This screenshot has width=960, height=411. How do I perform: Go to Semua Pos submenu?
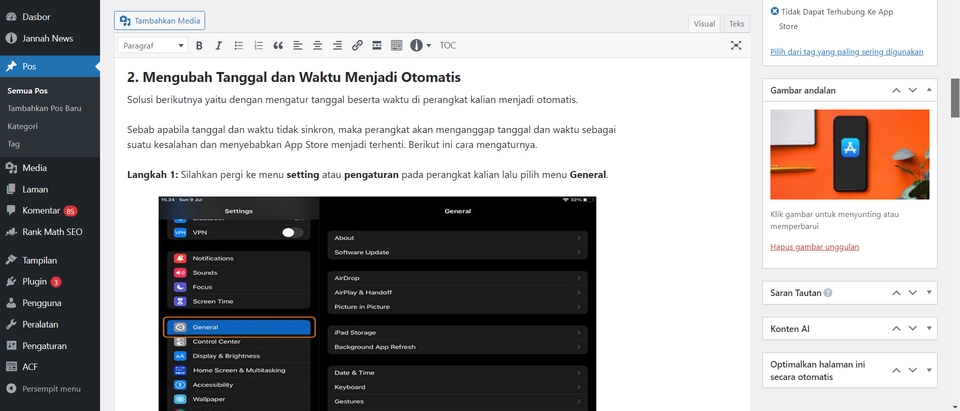pyautogui.click(x=28, y=91)
